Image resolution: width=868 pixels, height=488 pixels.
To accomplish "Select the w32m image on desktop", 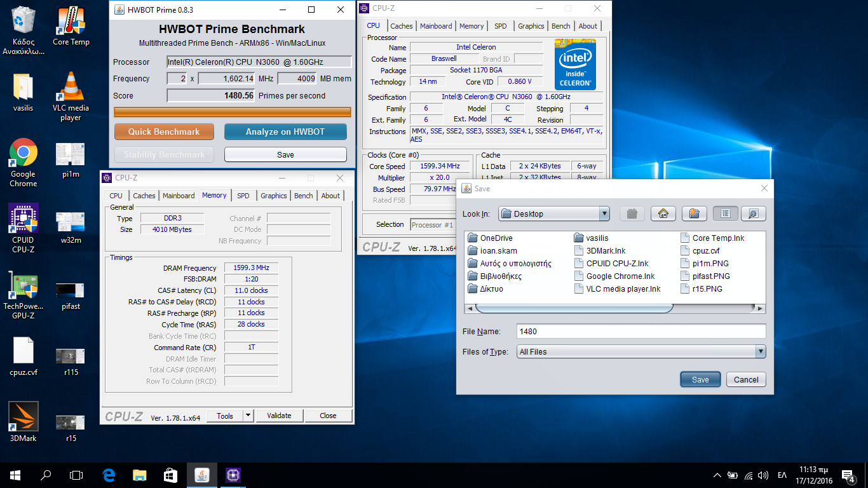I will click(x=71, y=227).
